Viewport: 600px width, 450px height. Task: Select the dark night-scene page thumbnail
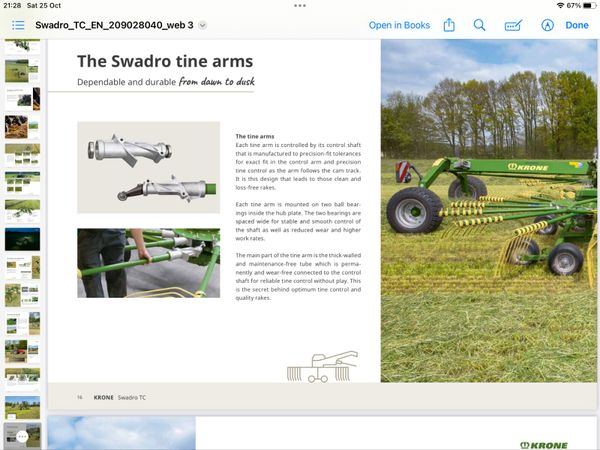pos(22,239)
